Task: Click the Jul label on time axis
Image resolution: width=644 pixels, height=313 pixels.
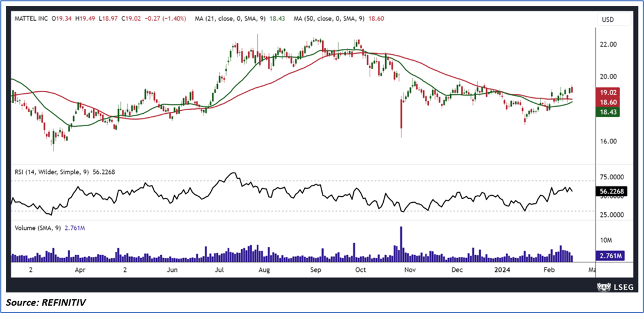Action: coord(220,270)
